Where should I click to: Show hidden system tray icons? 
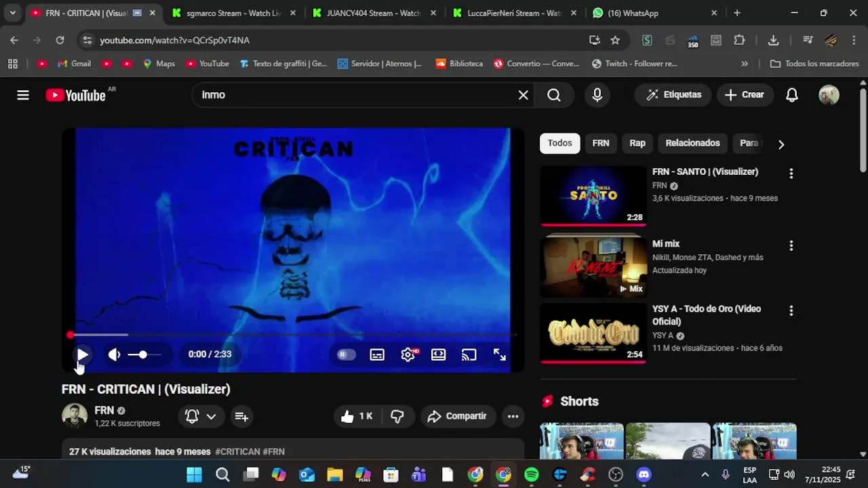705,474
